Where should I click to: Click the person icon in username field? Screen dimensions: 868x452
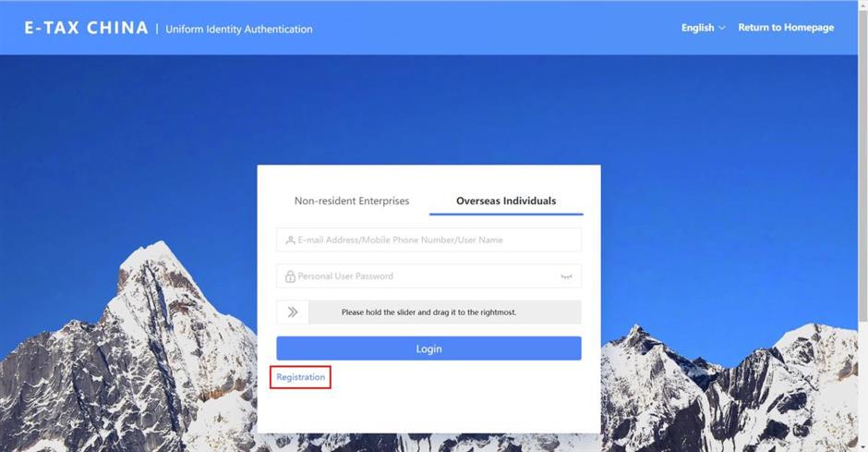coord(290,239)
